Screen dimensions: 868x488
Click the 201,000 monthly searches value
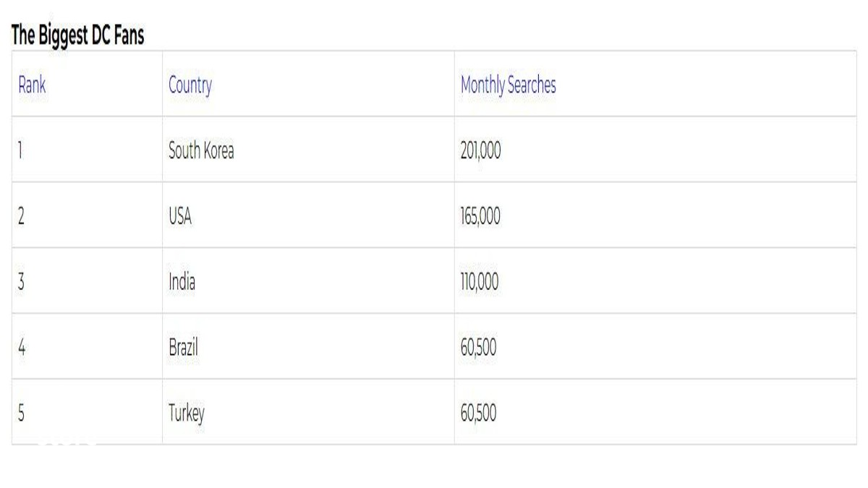point(480,151)
